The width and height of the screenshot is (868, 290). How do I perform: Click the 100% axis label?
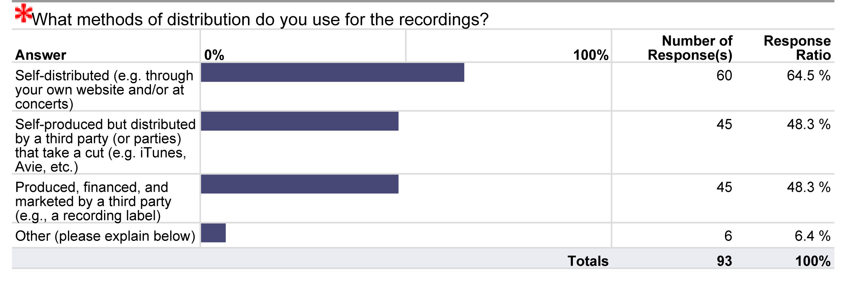point(591,55)
